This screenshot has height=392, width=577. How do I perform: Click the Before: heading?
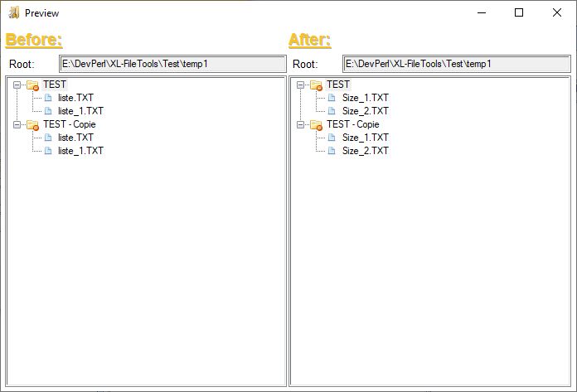pos(34,40)
